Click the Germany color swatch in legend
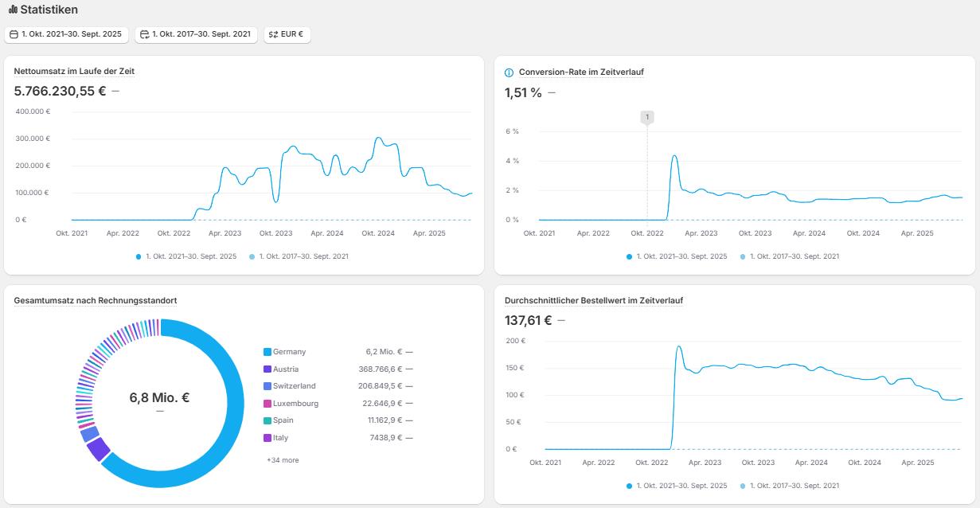The height and width of the screenshot is (508, 980). (267, 352)
